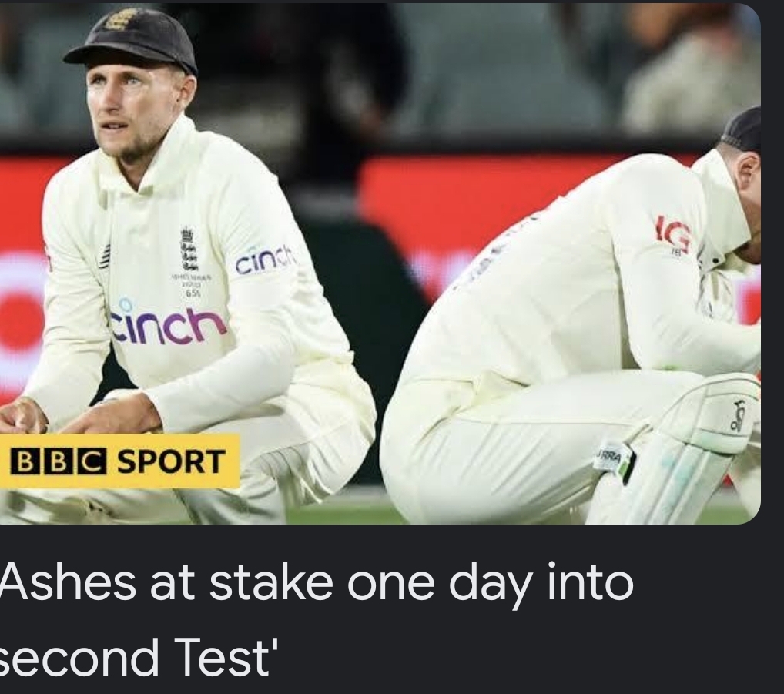Click the words 'one day into' in headline
The height and width of the screenshot is (694, 784).
tap(490, 583)
